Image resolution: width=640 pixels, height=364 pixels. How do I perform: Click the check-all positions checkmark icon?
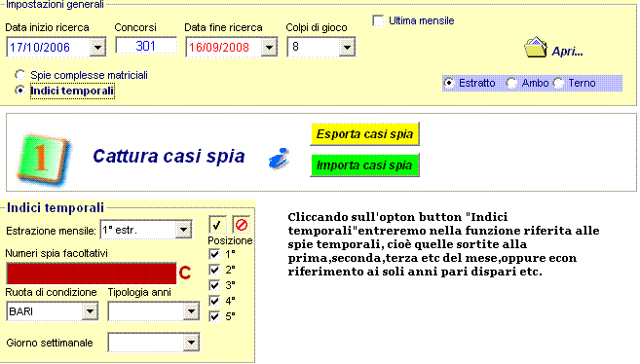[x=217, y=225]
